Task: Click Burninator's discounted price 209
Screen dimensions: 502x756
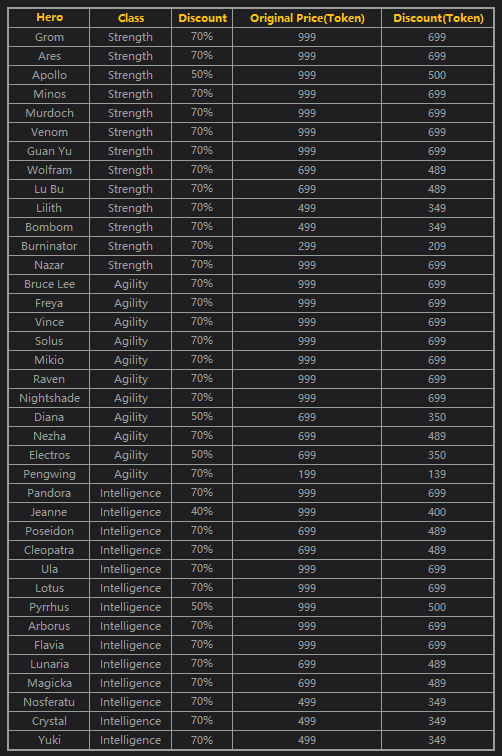Action: 437,246
